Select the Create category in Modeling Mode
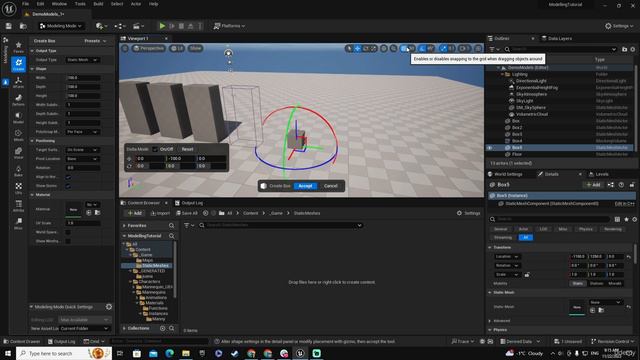The height and width of the screenshot is (360, 640). click(18, 64)
